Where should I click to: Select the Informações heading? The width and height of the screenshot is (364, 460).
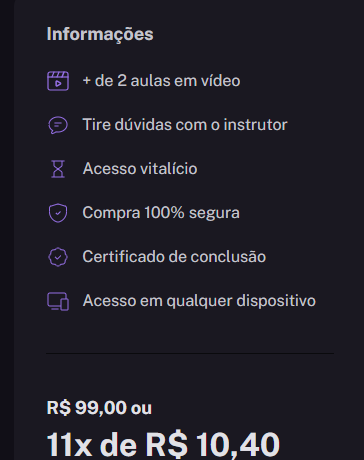tap(100, 34)
